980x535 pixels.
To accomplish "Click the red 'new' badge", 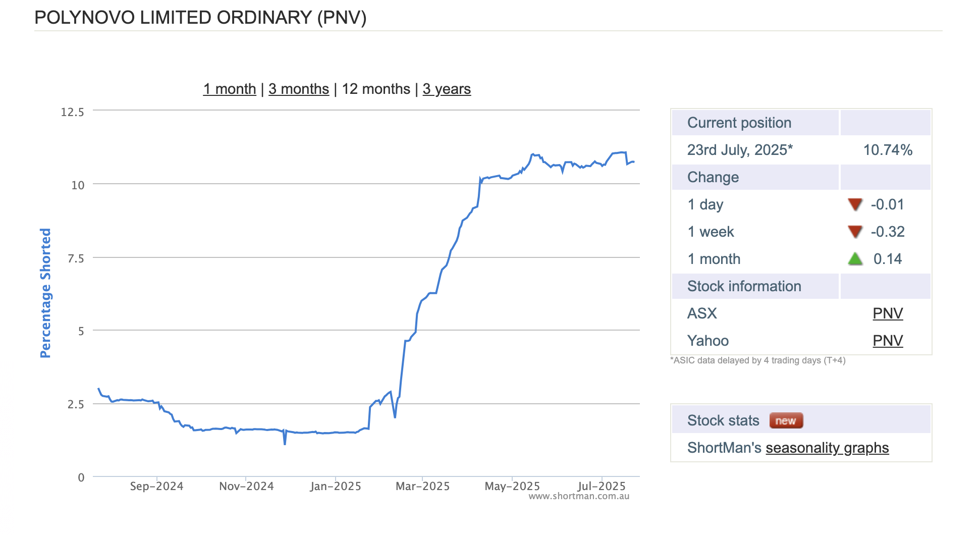I will pos(786,420).
